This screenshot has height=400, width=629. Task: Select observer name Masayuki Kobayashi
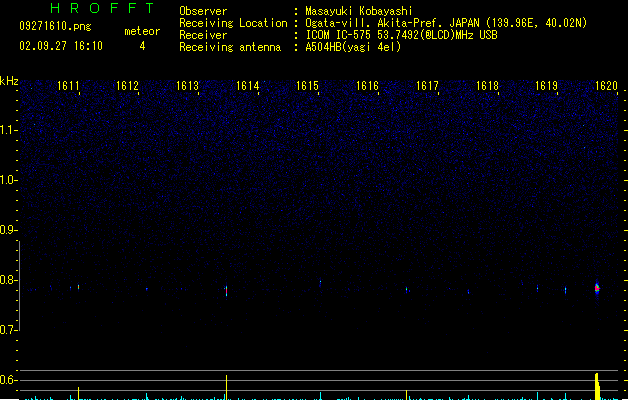359,11
